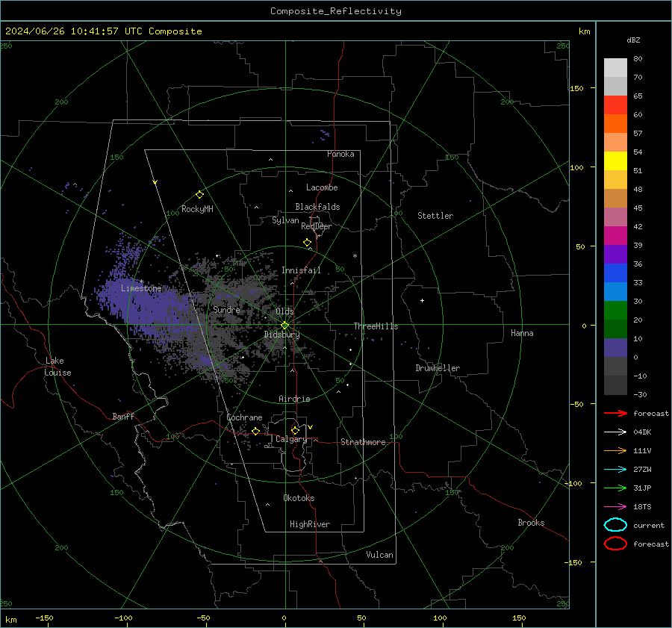Click yellow diamond marker under Cochrane
Screen dimensions: 672x628
pos(255,431)
